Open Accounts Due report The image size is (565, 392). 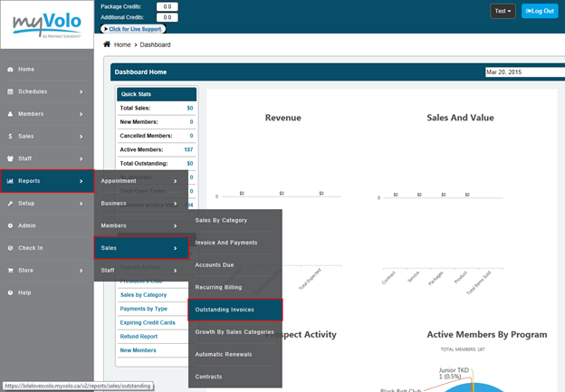235,264
